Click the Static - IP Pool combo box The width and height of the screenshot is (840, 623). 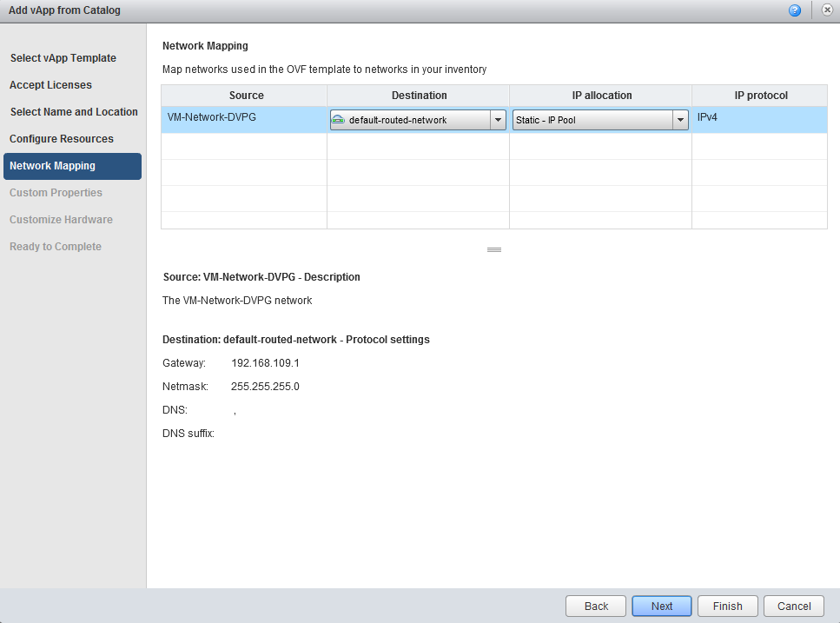click(x=592, y=120)
